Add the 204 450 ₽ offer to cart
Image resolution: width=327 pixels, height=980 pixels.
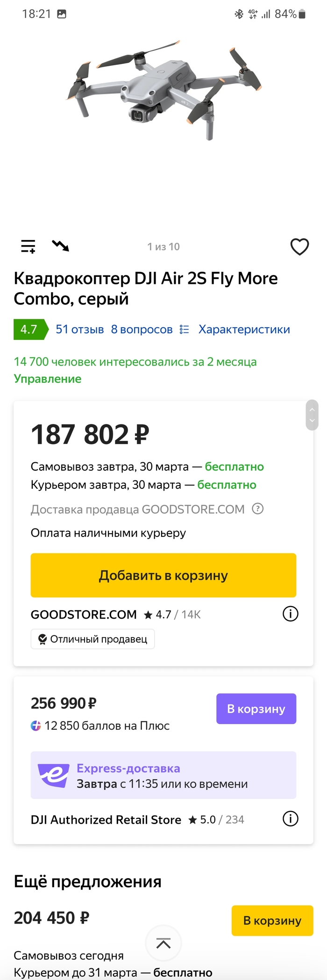[272, 920]
